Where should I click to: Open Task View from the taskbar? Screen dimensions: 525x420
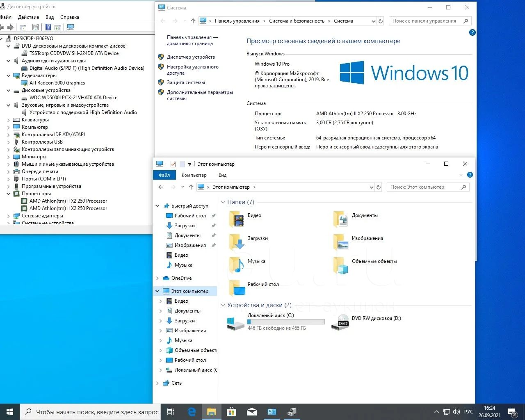pos(171,412)
